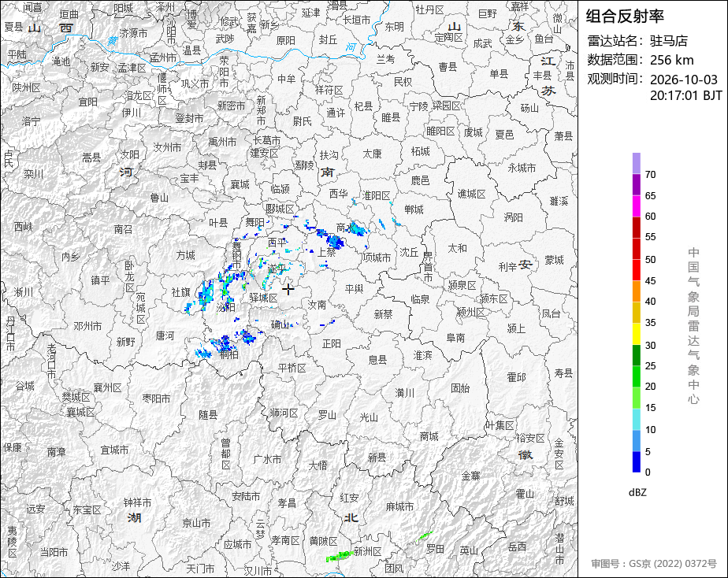Click the 社旗 county label
Screen dimensions: 728x578
click(x=180, y=292)
